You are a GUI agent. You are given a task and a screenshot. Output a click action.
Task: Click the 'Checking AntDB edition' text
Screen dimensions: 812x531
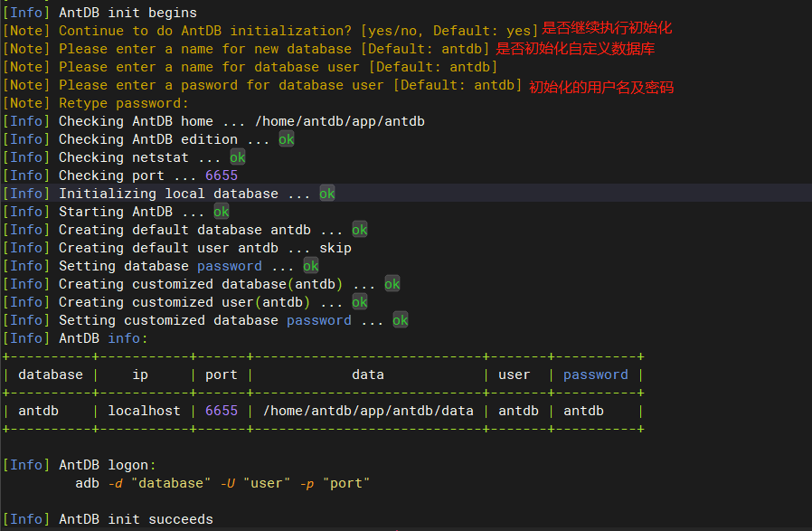click(x=148, y=139)
